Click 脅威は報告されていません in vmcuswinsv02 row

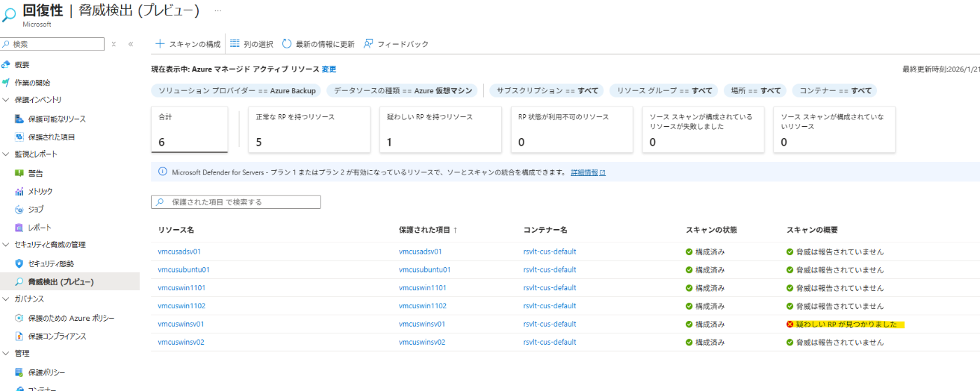839,343
